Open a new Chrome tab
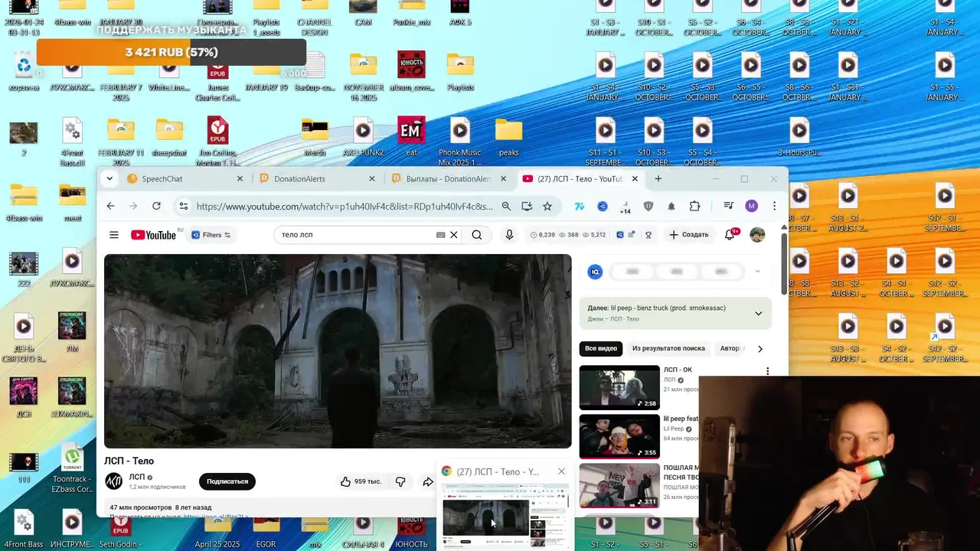Viewport: 980px width, 551px height. tap(658, 178)
